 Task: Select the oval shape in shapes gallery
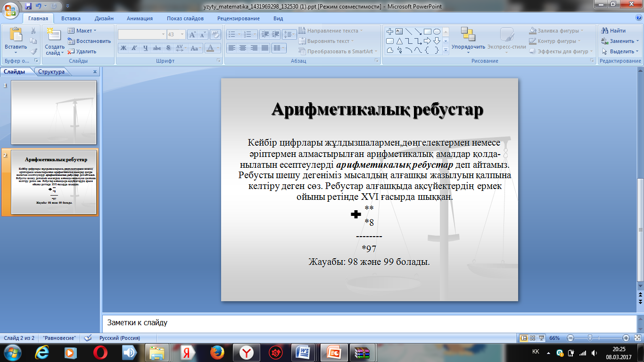(437, 32)
